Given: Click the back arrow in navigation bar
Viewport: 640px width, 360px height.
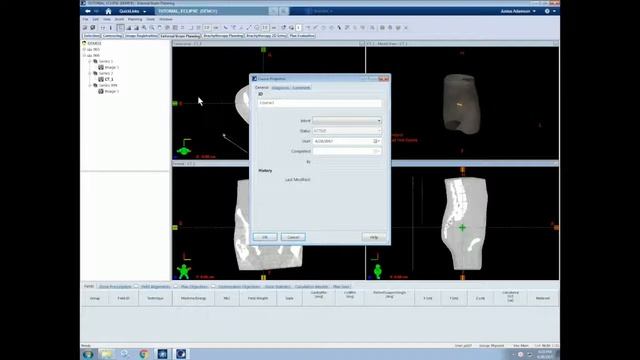Looking at the screenshot, I should (88, 11).
